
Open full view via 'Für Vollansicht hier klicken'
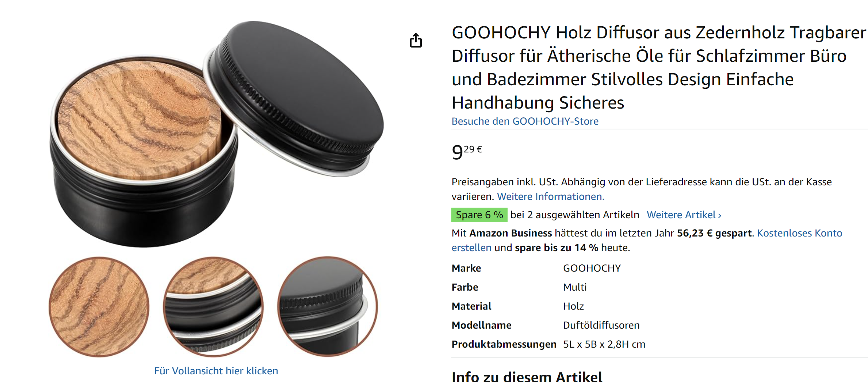pos(216,371)
